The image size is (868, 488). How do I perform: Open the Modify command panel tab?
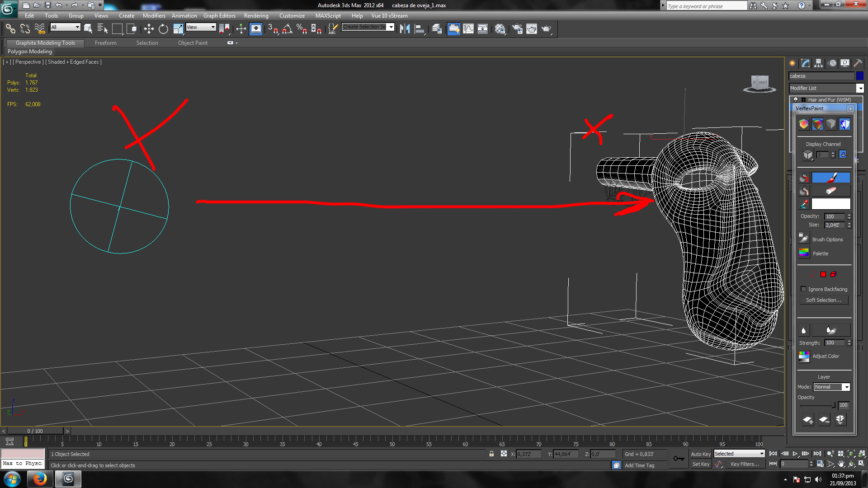(x=806, y=63)
